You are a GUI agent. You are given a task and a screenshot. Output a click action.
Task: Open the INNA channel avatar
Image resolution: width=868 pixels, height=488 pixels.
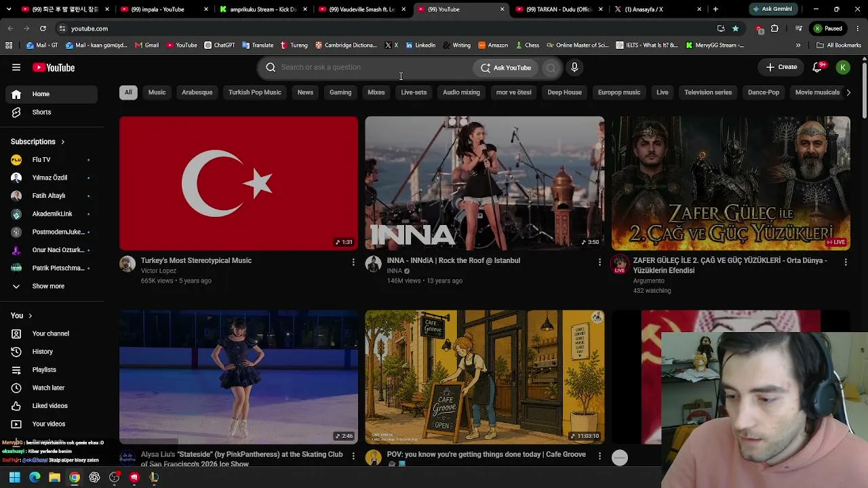pos(373,264)
